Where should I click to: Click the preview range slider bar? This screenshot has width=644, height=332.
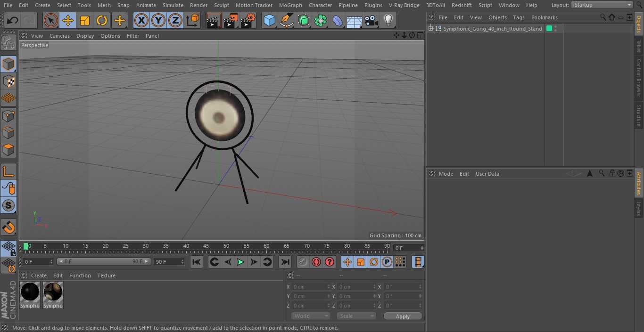click(x=104, y=261)
